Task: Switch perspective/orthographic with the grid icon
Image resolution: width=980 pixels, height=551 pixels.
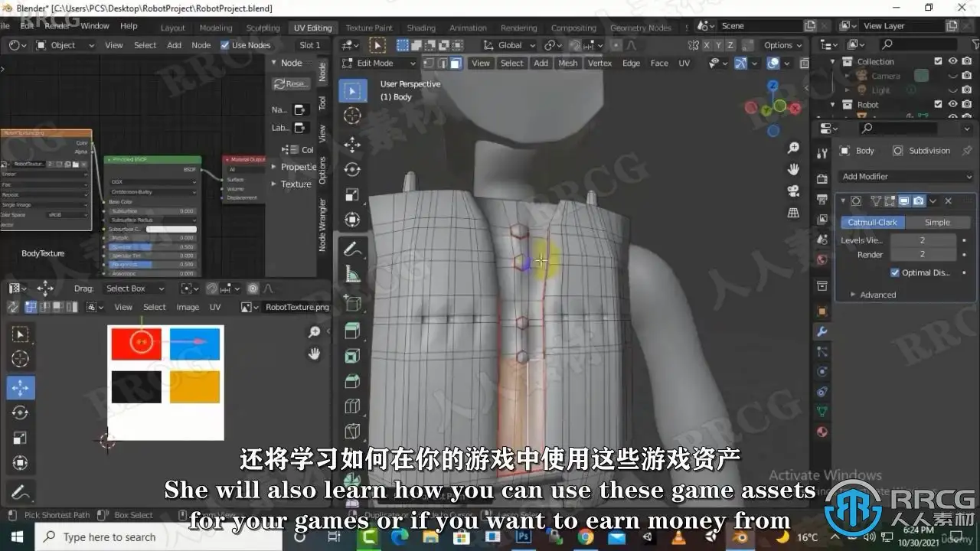Action: 793,212
